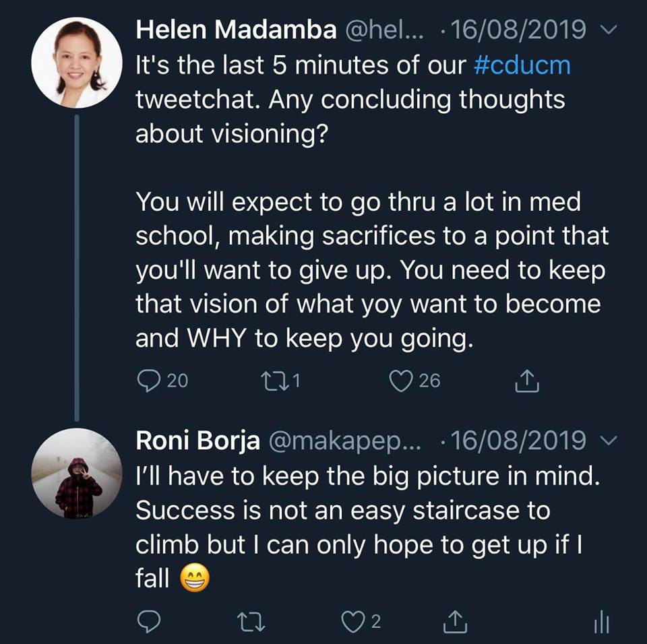The width and height of the screenshot is (647, 644).
Task: Like Helen Madamba's tweet
Action: 400,381
